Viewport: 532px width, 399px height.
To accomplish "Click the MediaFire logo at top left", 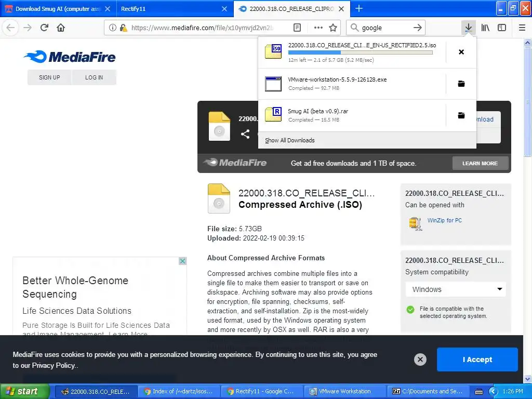I will (x=70, y=57).
